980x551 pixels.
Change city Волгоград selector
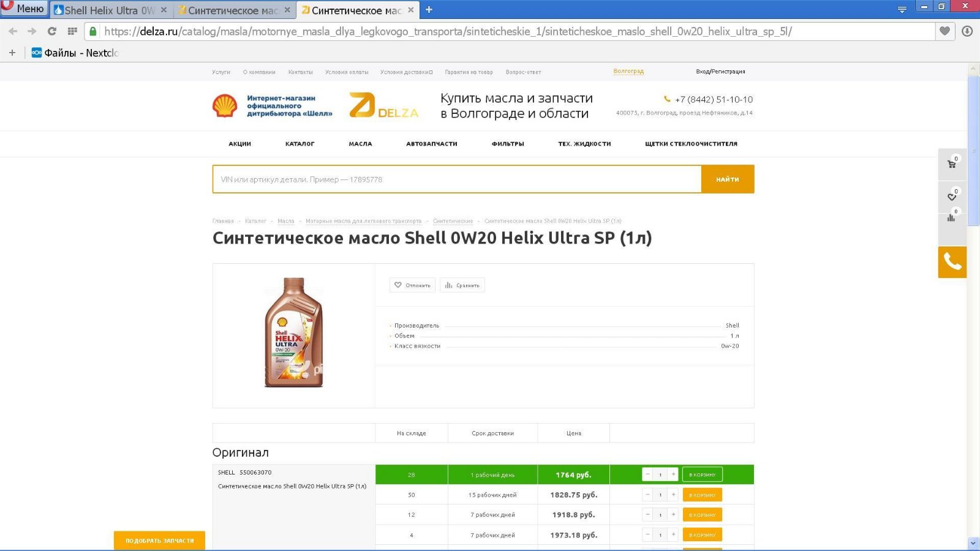pos(628,71)
